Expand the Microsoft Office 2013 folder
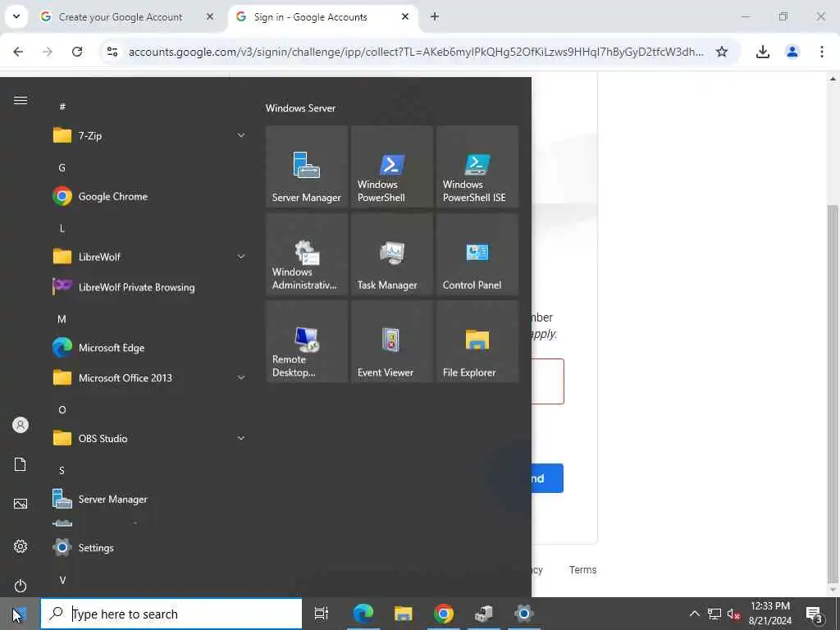The height and width of the screenshot is (630, 840). click(x=149, y=377)
